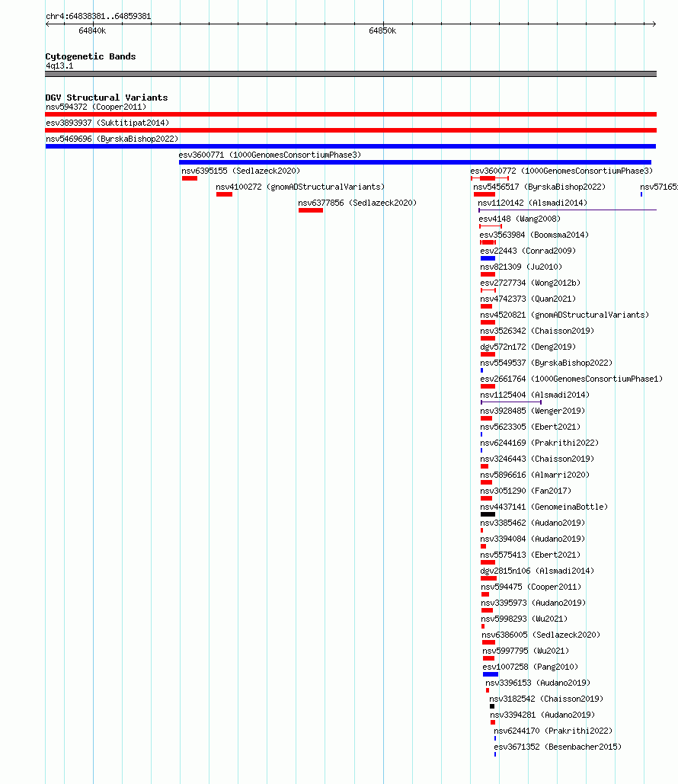Viewport: 678px width, 784px height.
Task: Click the DGV Structural Variants track title
Action: coord(107,98)
